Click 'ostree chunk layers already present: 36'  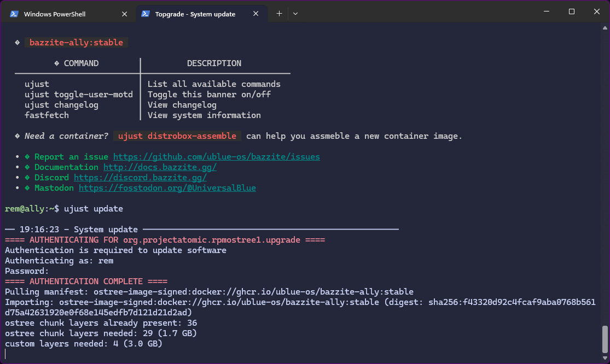101,323
